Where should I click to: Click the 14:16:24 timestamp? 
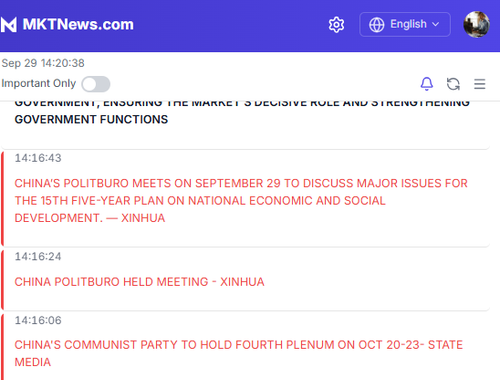pos(38,256)
